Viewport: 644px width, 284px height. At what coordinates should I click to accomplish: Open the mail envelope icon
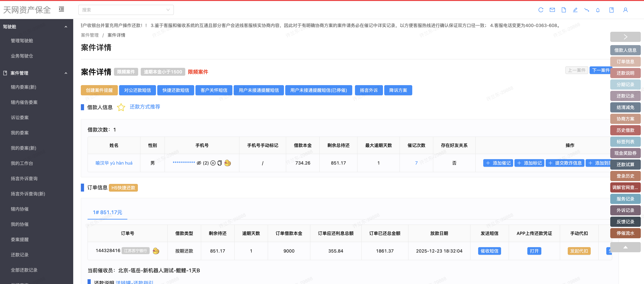(x=552, y=10)
